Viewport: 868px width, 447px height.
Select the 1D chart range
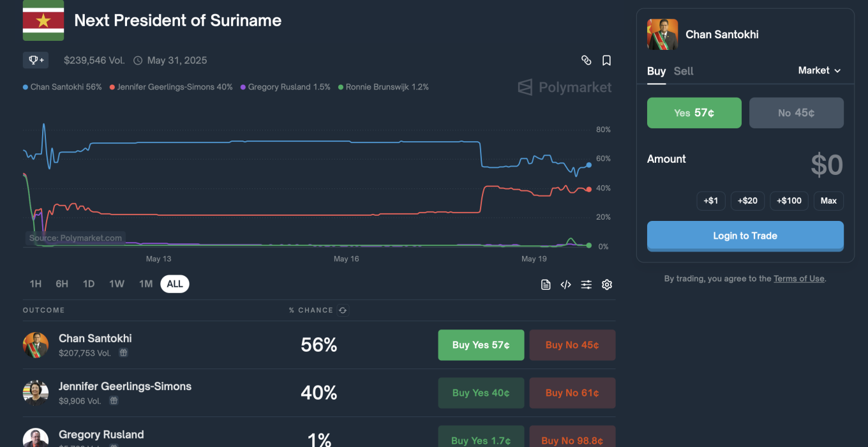(x=89, y=284)
